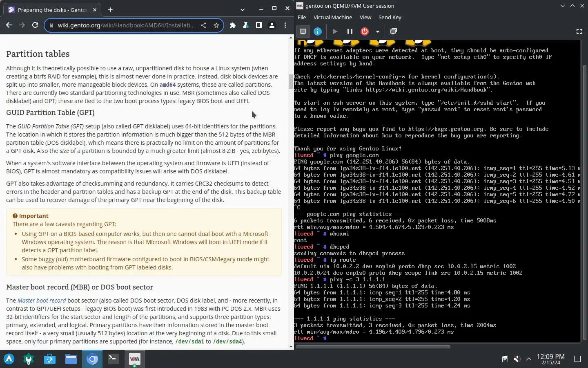Image resolution: width=588 pixels, height=368 pixels.
Task: Show the graphical console view
Action: [x=303, y=31]
